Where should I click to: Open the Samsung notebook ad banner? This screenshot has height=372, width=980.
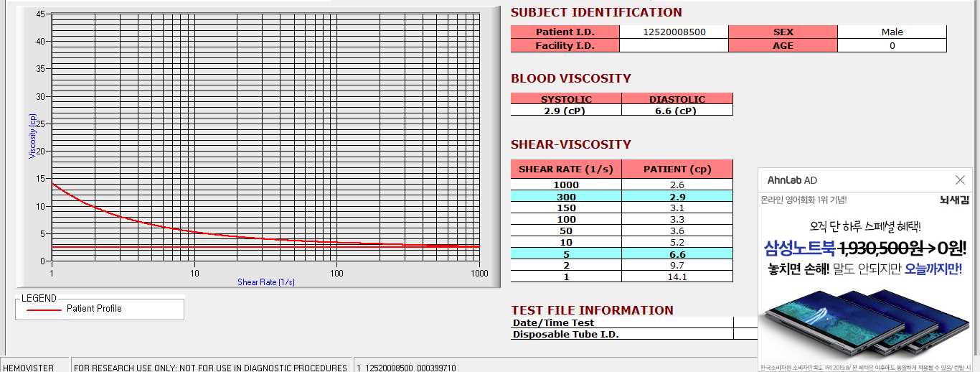coord(865,283)
